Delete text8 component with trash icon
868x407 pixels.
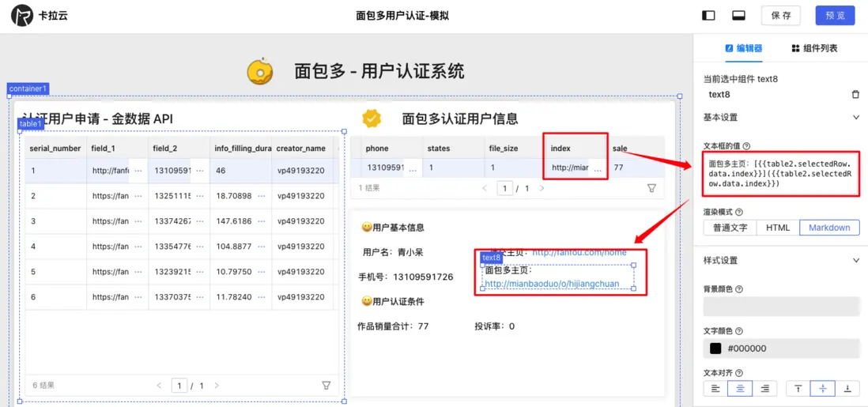[x=855, y=94]
